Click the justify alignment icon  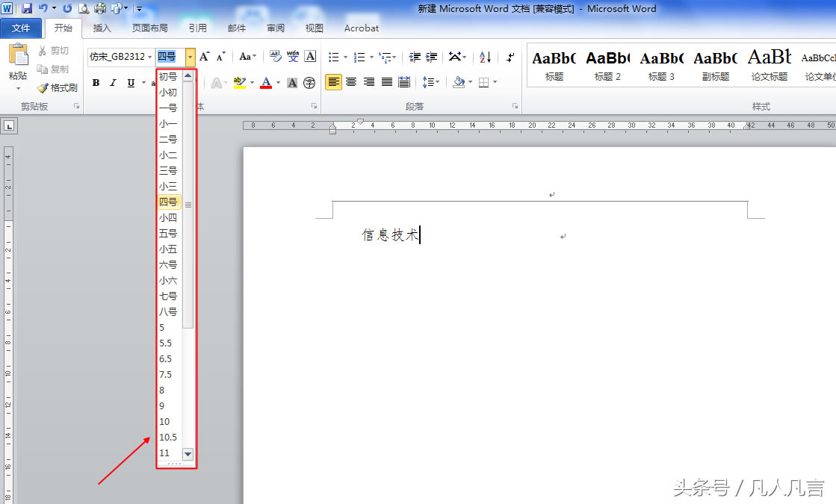(x=387, y=82)
